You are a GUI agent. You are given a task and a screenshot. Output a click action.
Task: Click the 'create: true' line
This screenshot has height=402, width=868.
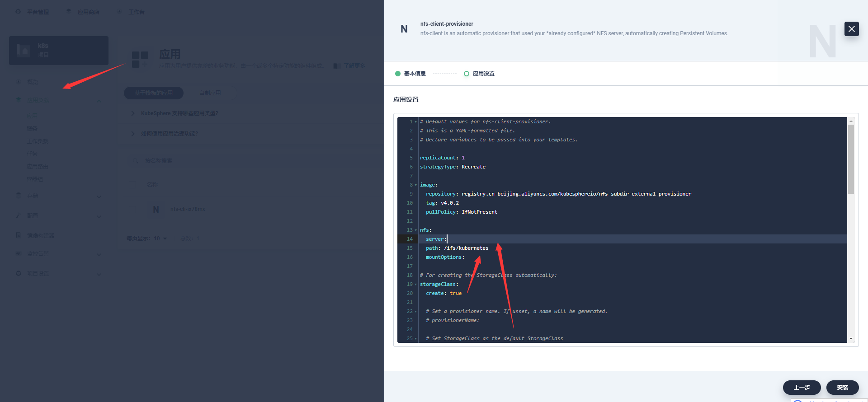(x=443, y=293)
